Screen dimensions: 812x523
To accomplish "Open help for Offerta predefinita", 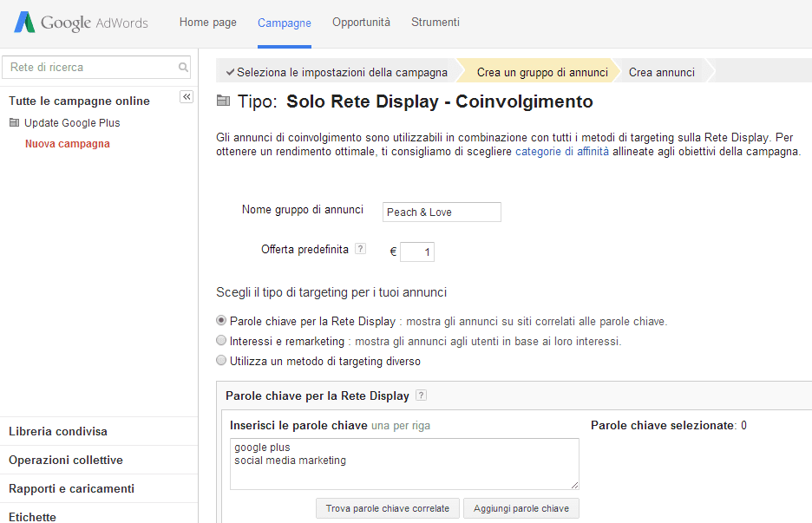I will click(x=360, y=248).
